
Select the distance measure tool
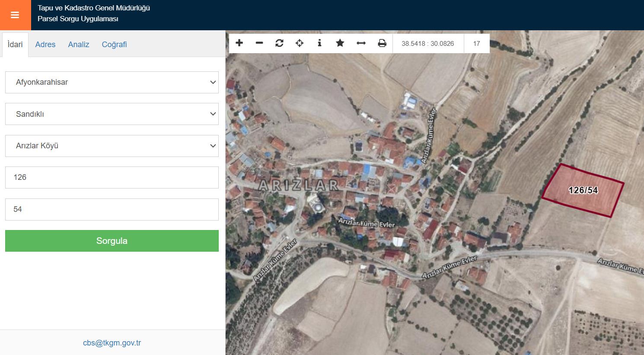361,43
